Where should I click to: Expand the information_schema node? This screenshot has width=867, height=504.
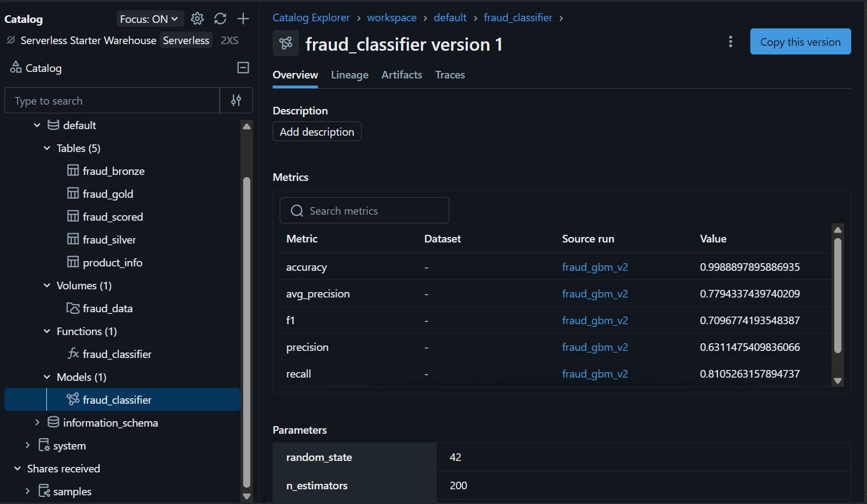click(37, 422)
